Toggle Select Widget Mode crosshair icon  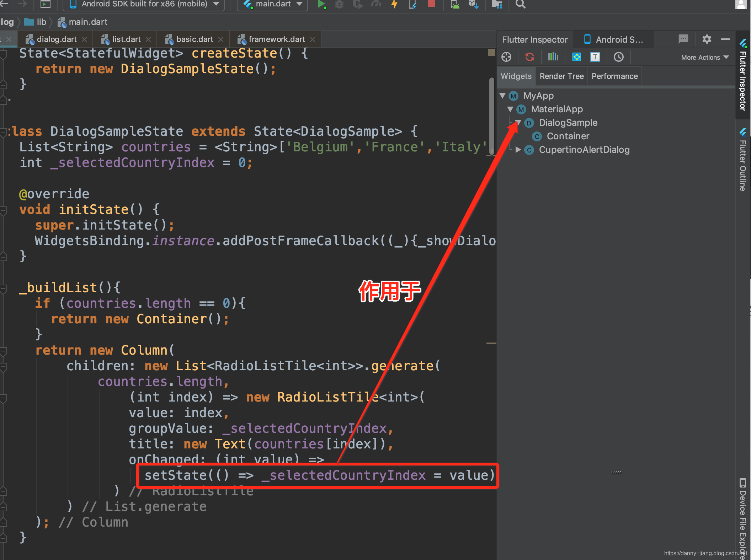(x=506, y=57)
